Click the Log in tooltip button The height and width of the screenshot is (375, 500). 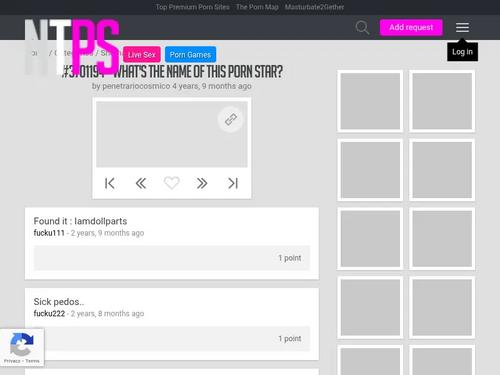[x=462, y=52]
